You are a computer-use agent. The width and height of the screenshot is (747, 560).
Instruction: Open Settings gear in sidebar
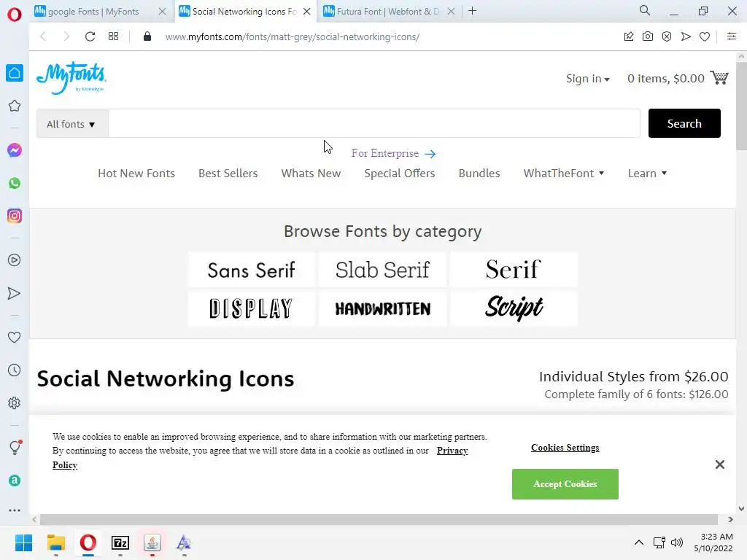click(15, 402)
